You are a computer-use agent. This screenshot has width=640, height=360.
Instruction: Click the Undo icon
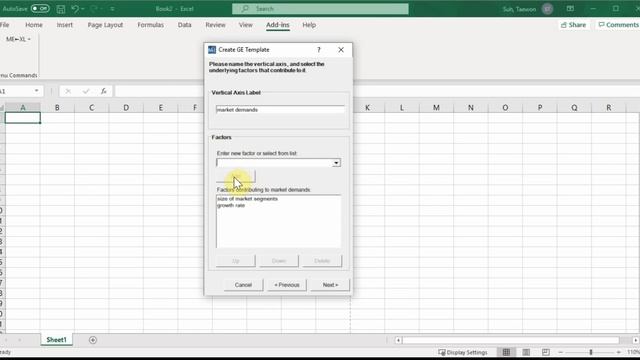[74, 9]
